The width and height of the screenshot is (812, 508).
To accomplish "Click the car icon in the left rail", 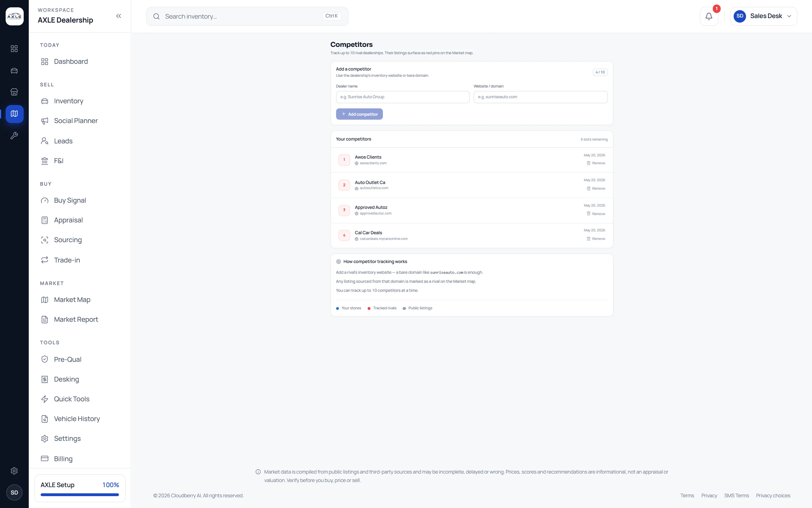I will (14, 71).
